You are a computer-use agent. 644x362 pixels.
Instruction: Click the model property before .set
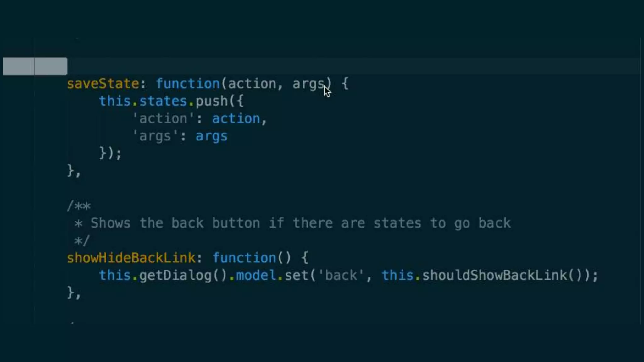pos(256,276)
